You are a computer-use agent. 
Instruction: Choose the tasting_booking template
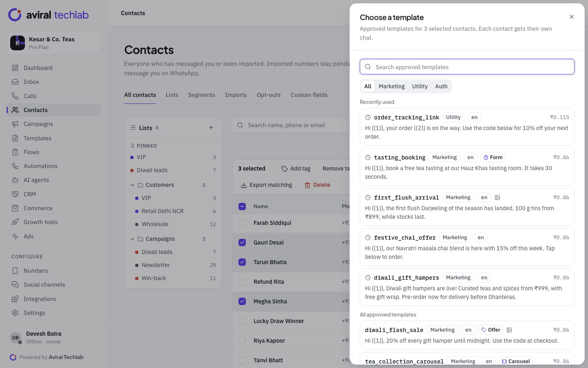(x=467, y=167)
